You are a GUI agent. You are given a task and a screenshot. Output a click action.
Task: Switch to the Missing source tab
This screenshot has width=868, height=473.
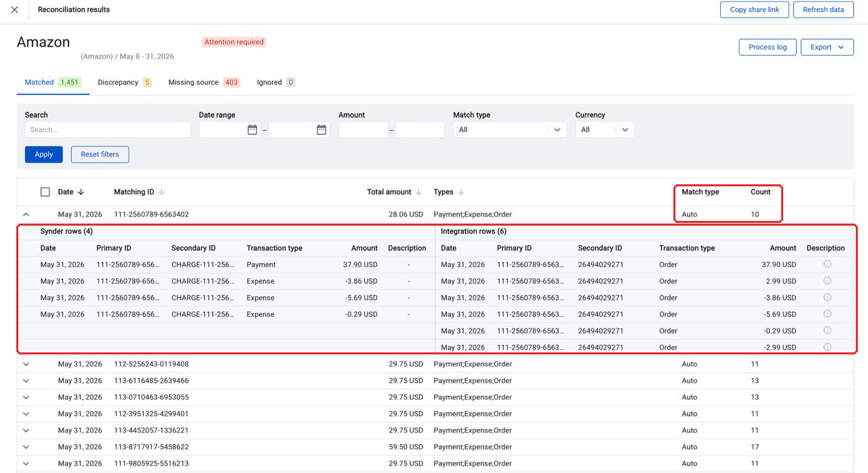204,83
